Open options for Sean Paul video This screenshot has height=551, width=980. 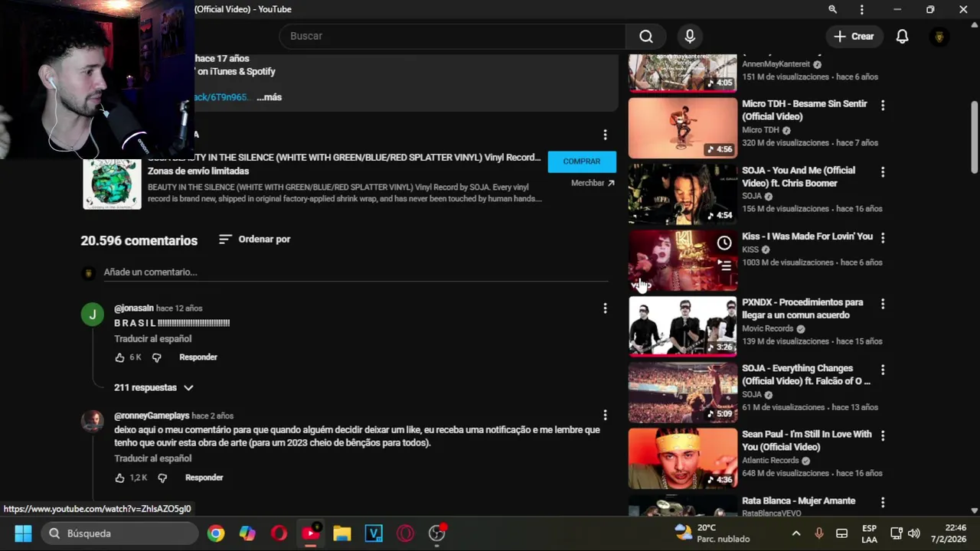(882, 435)
